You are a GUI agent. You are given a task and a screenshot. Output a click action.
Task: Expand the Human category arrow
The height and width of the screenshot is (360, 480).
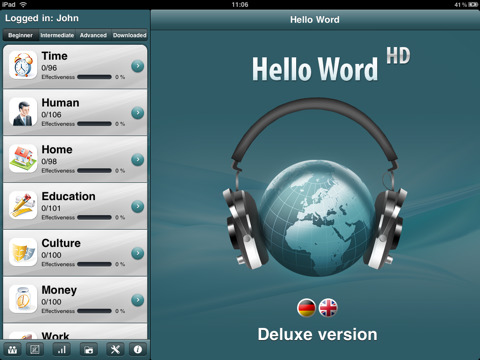tap(137, 113)
